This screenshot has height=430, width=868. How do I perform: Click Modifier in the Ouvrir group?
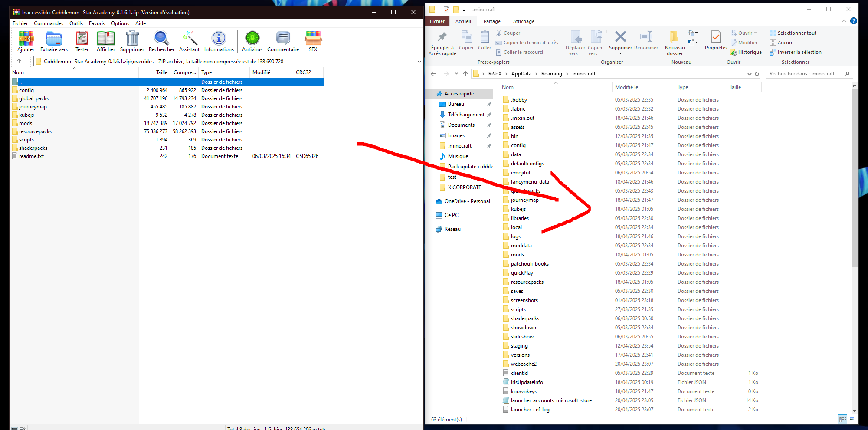(x=744, y=43)
